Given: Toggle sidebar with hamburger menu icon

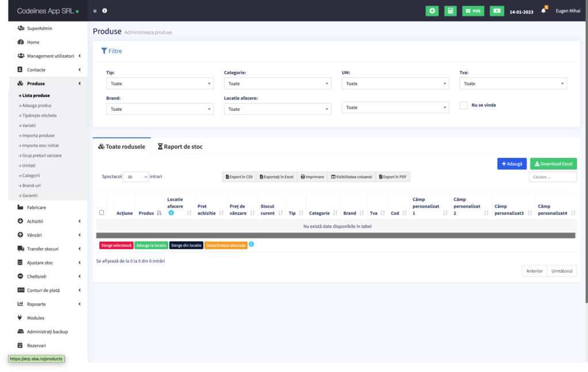Looking at the screenshot, I should tap(95, 11).
